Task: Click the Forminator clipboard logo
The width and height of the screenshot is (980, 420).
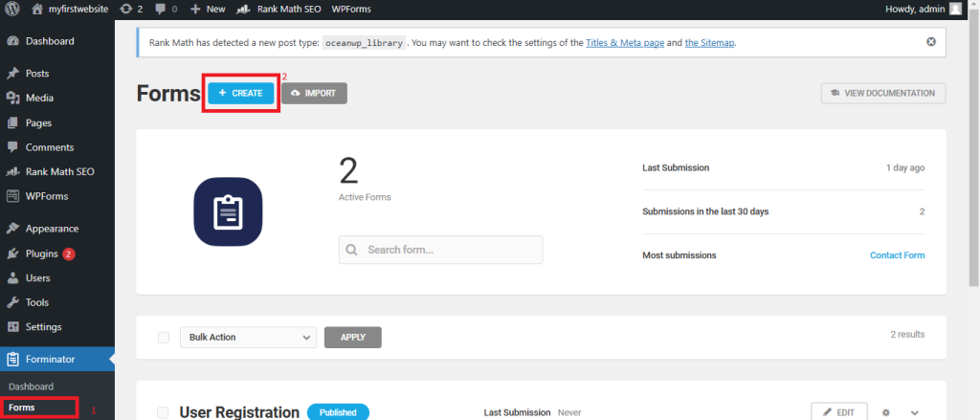Action: click(228, 212)
